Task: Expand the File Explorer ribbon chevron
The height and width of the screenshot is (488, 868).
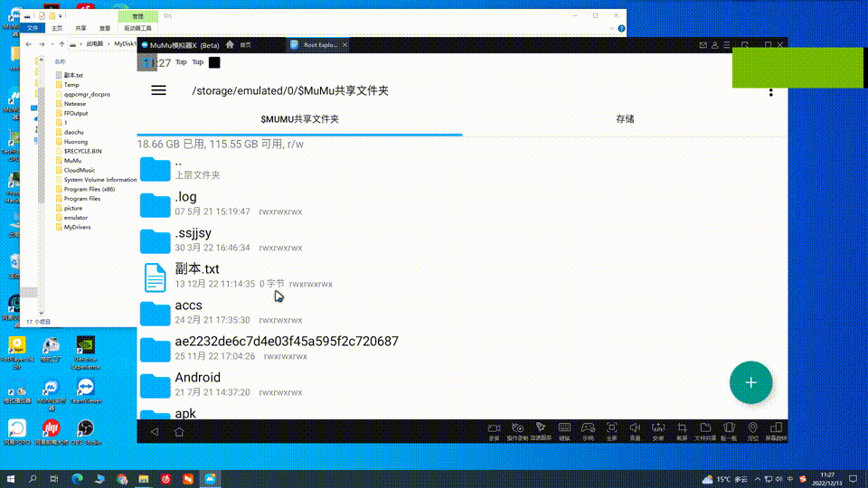Action: pyautogui.click(x=611, y=28)
